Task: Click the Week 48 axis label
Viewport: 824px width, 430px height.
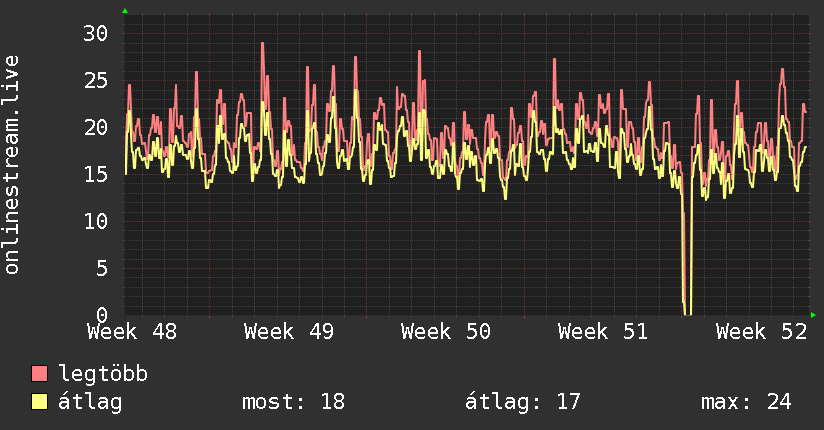Action: click(132, 332)
